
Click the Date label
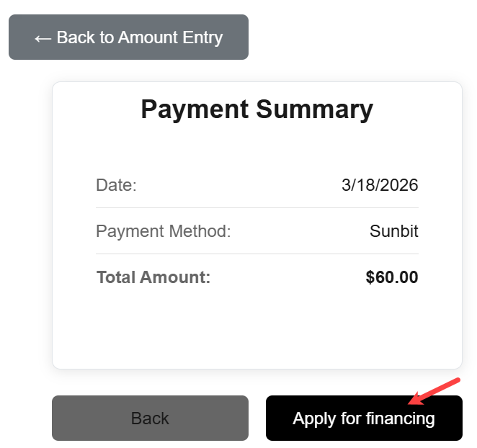(x=116, y=185)
